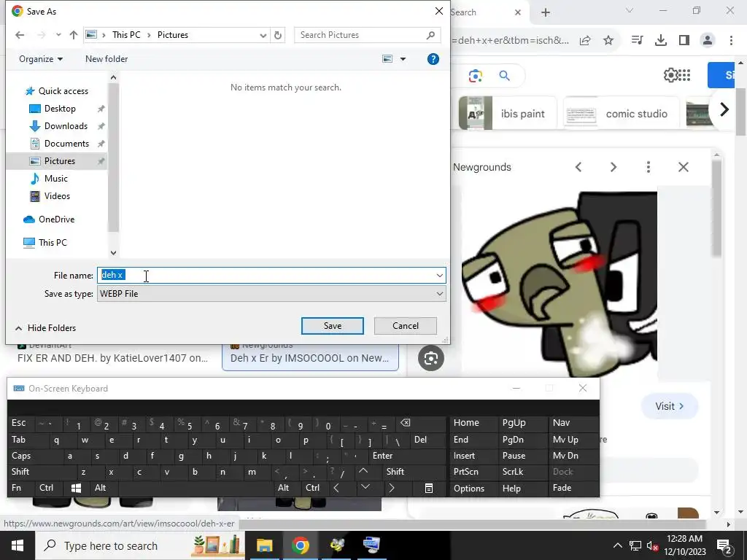Open Windows Start menu
Image resolution: width=747 pixels, height=560 pixels.
pyautogui.click(x=18, y=545)
